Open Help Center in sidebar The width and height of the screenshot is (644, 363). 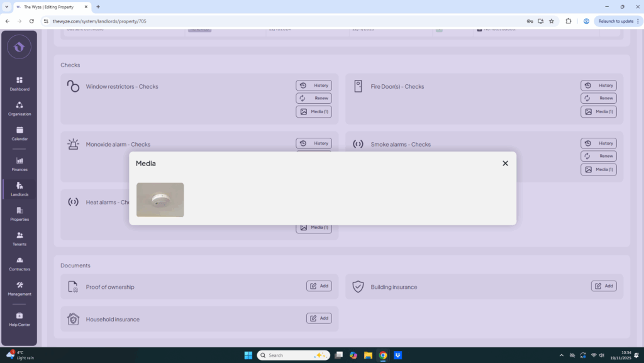pos(19,319)
